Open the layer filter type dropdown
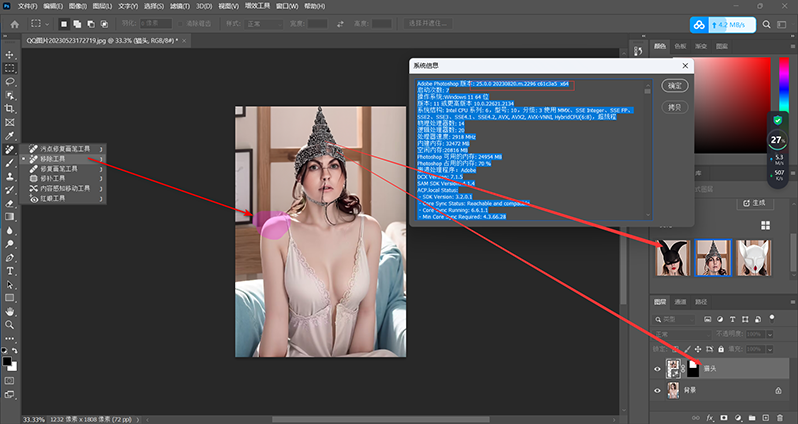 pyautogui.click(x=674, y=319)
